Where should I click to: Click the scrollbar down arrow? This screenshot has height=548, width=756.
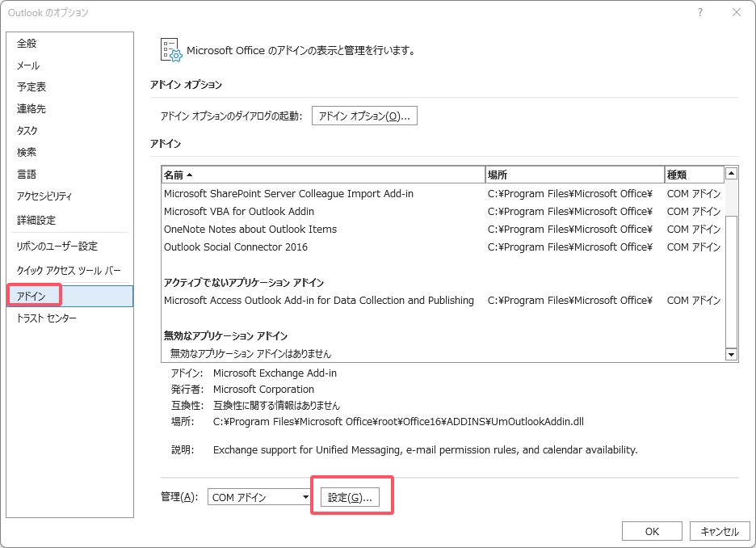coord(732,354)
